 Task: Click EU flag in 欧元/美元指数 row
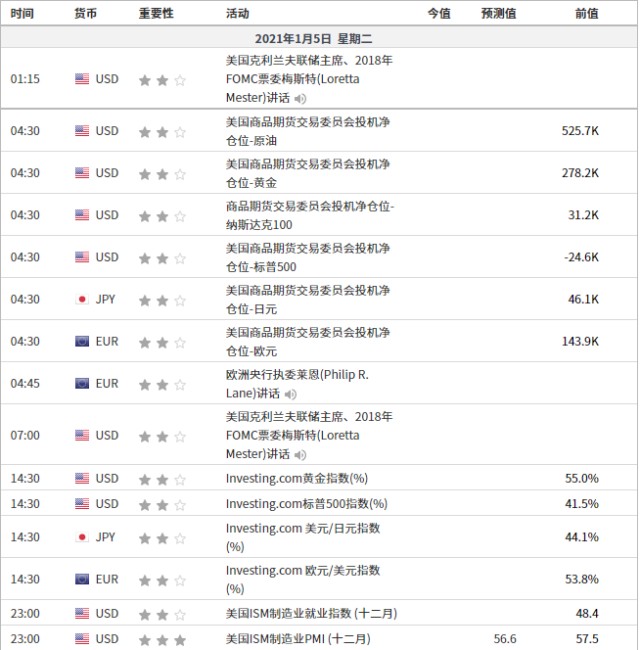tap(82, 580)
